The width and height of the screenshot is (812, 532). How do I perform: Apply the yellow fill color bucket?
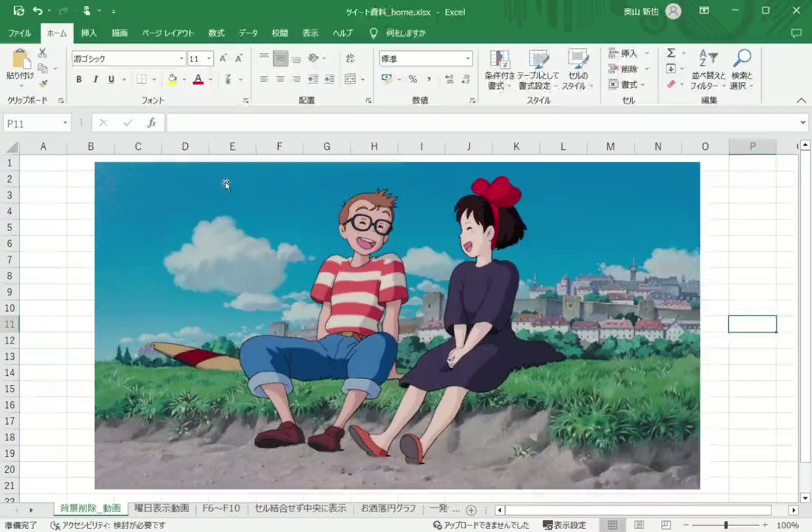[x=172, y=79]
